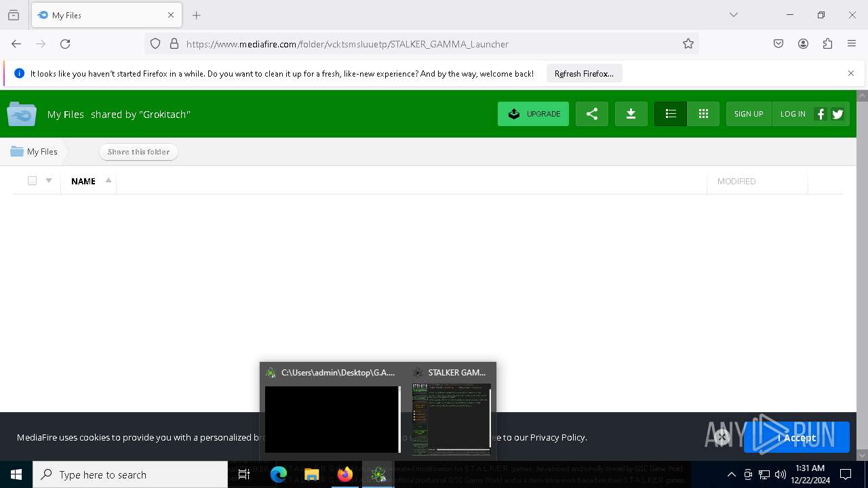
Task: Open the extensions puzzle icon
Action: (x=827, y=44)
